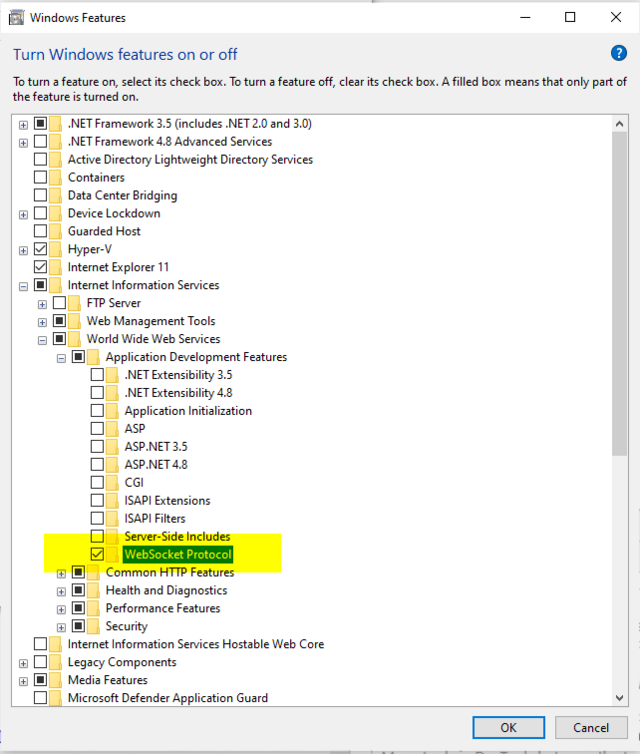This screenshot has width=640, height=754.
Task: Toggle the Internet Information Services checkbox
Action: coord(40,285)
